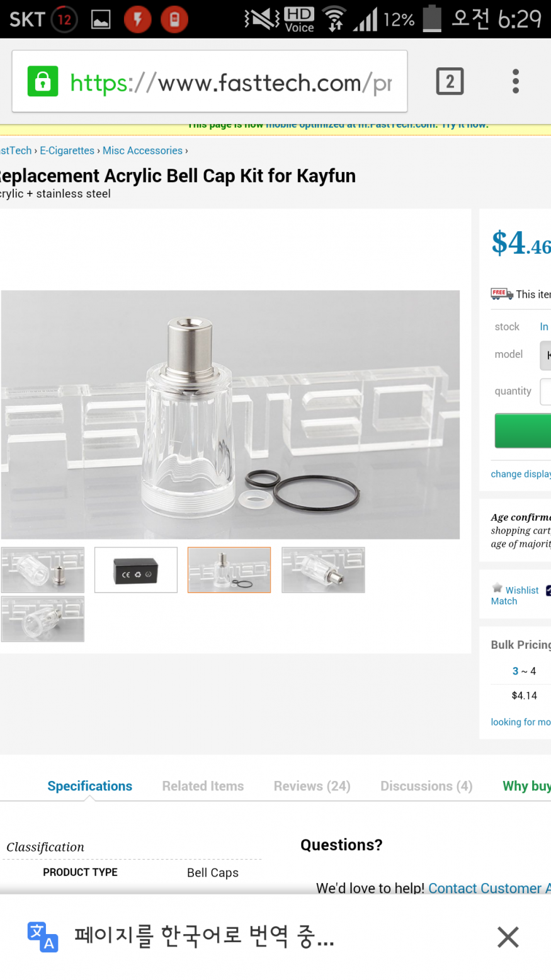Tap the red battery app status icon
The image size is (551, 980).
(174, 20)
